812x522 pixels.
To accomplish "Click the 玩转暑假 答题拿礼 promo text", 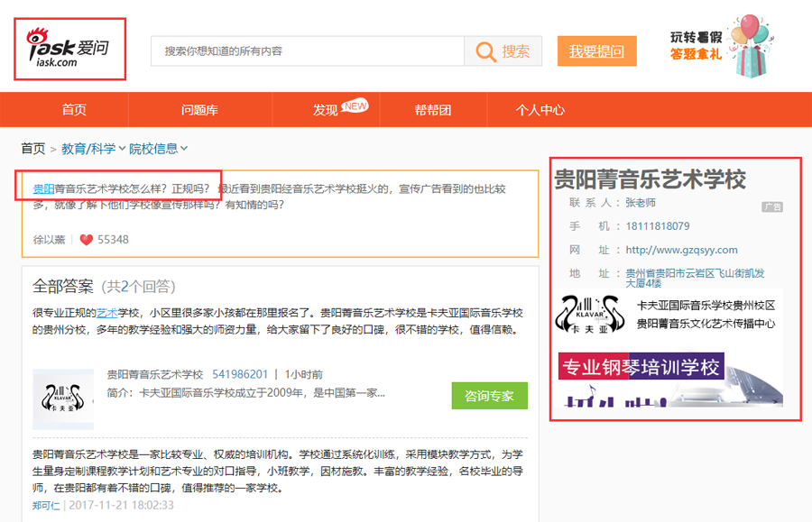I will (x=696, y=45).
